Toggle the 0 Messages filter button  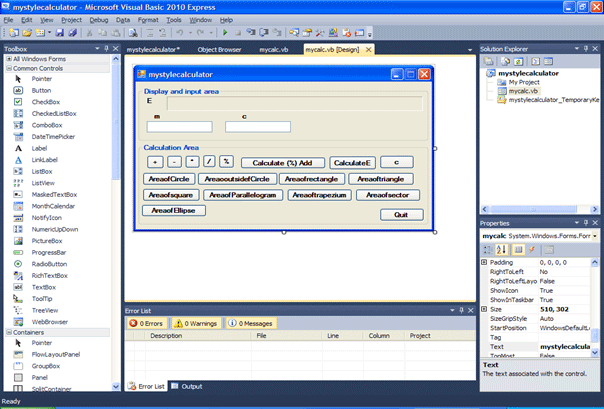[x=251, y=323]
